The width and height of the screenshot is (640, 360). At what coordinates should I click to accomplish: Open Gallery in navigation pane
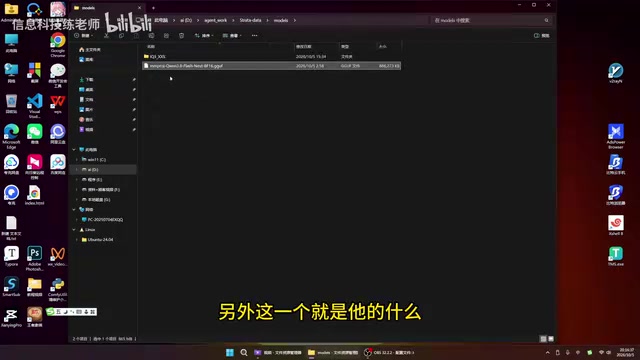pyautogui.click(x=86, y=60)
